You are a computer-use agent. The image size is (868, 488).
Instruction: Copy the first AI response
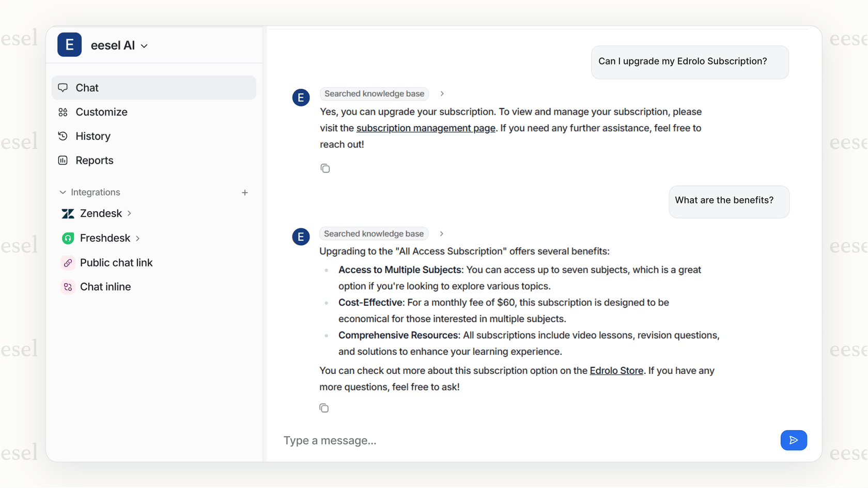pyautogui.click(x=326, y=168)
